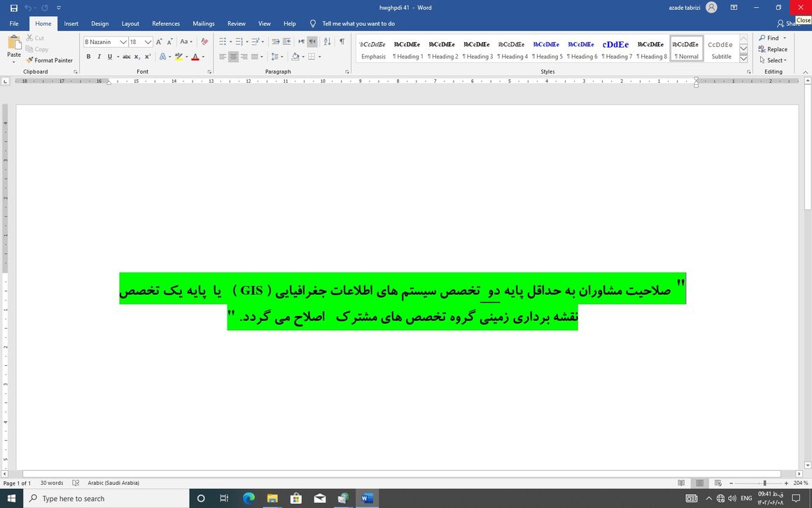Expand the Numbering list dropdown arrow
812x508 pixels.
click(246, 42)
